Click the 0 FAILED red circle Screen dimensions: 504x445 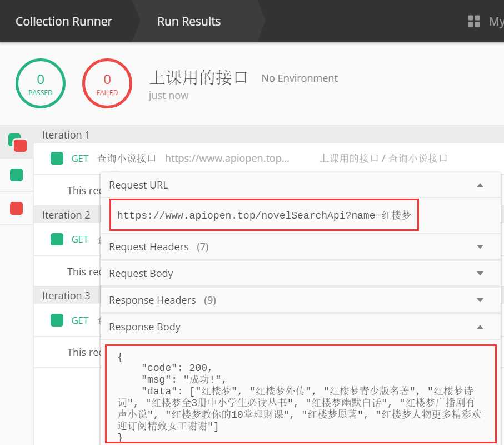pos(107,83)
